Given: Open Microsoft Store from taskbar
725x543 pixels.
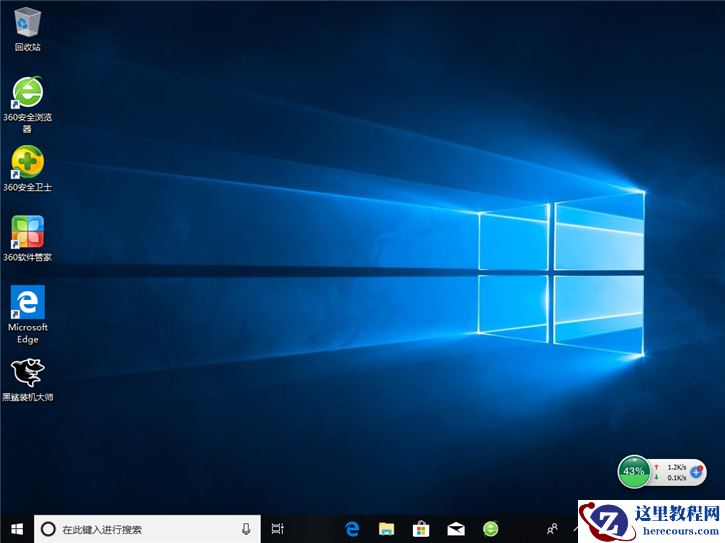Looking at the screenshot, I should click(x=421, y=529).
